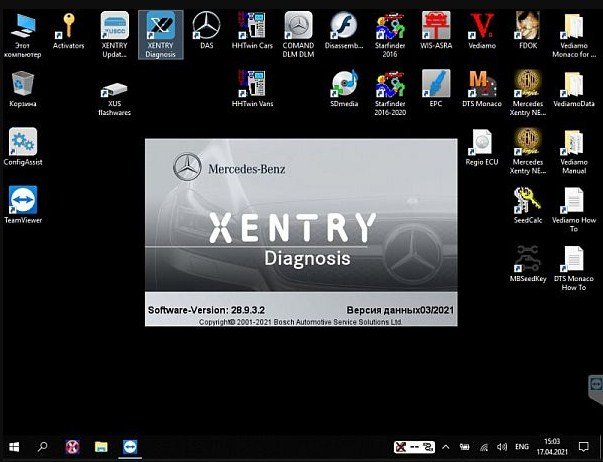Screen dimensions: 603x462
Task: Click the XENTRY Diagnosis splash screen
Action: pyautogui.click(x=302, y=232)
